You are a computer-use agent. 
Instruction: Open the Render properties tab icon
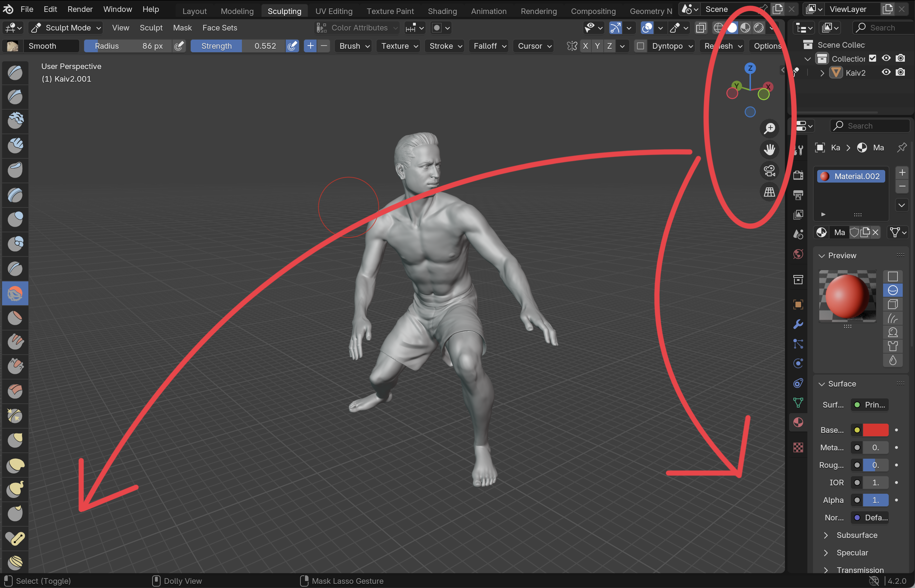[798, 175]
